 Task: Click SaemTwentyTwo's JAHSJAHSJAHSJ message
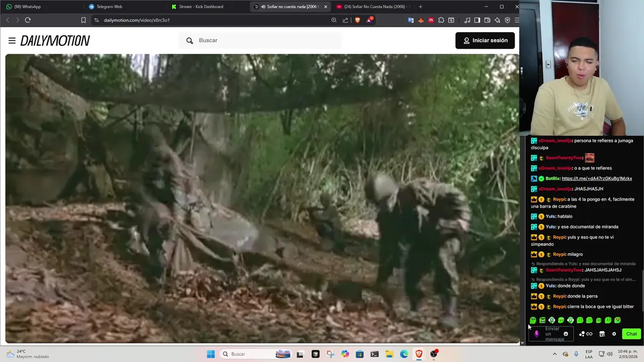pos(603,270)
